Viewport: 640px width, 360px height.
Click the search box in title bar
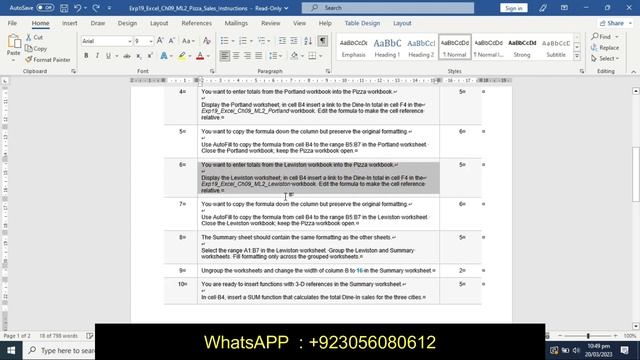(388, 8)
